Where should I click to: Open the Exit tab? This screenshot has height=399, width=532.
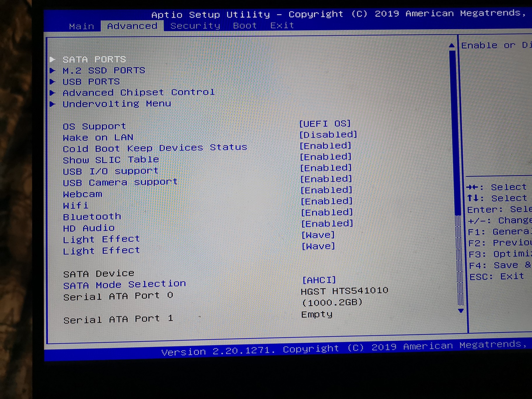[x=282, y=25]
